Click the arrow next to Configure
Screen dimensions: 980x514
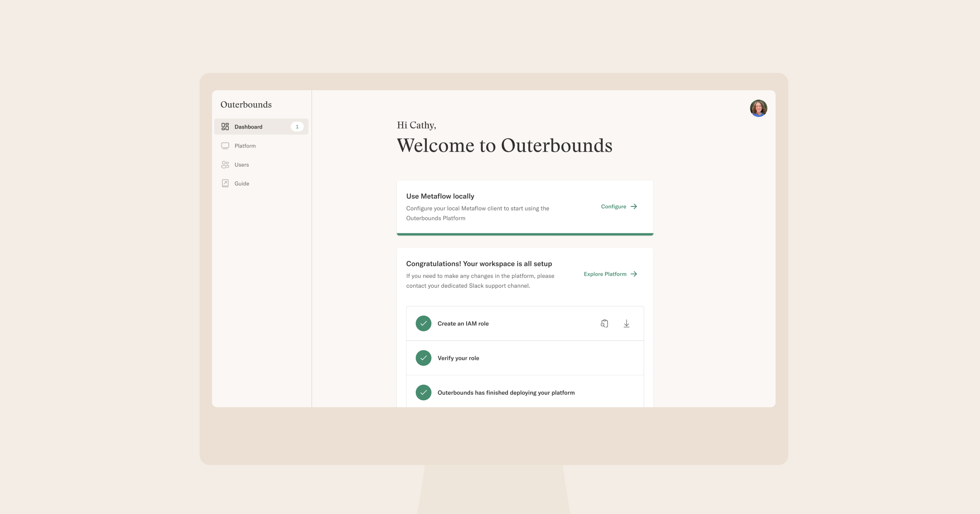pyautogui.click(x=634, y=206)
